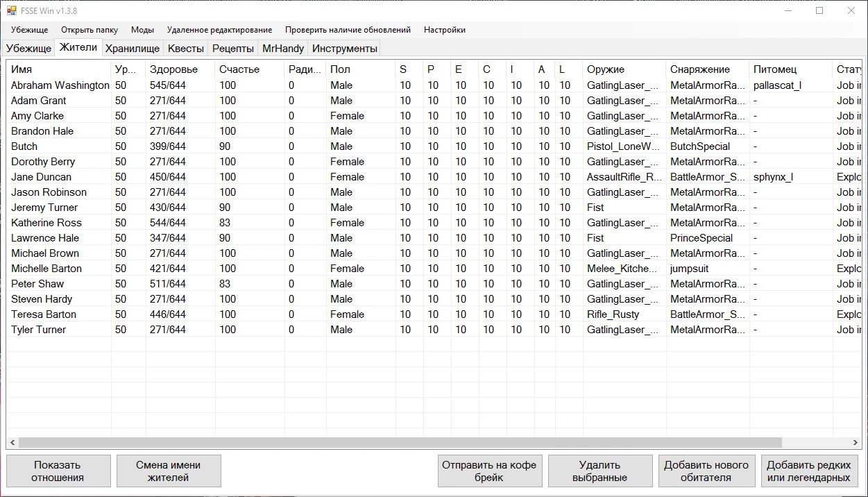Screen dimensions: 868x497
Task: Sort by the Счастье column header
Action: (x=239, y=69)
